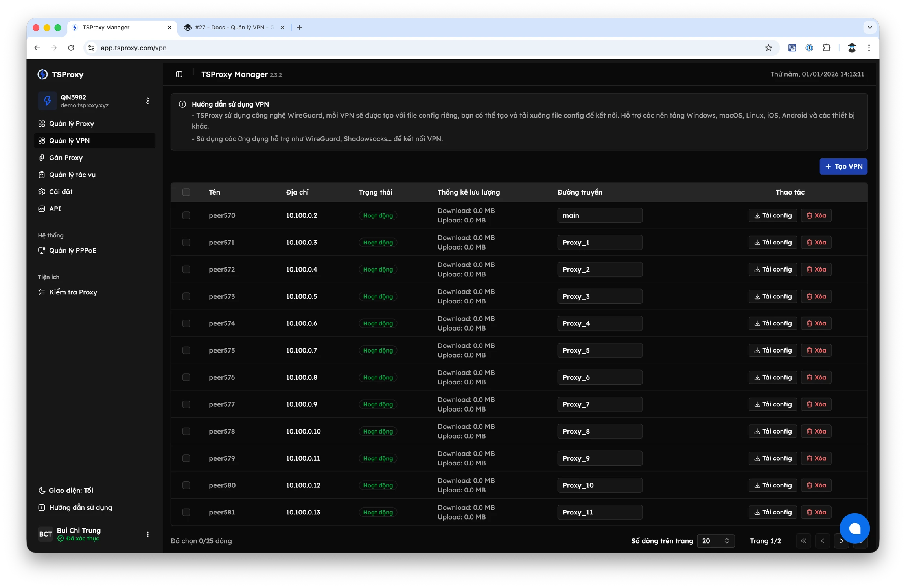Go to previous page of table
Image resolution: width=906 pixels, height=588 pixels.
(x=822, y=540)
